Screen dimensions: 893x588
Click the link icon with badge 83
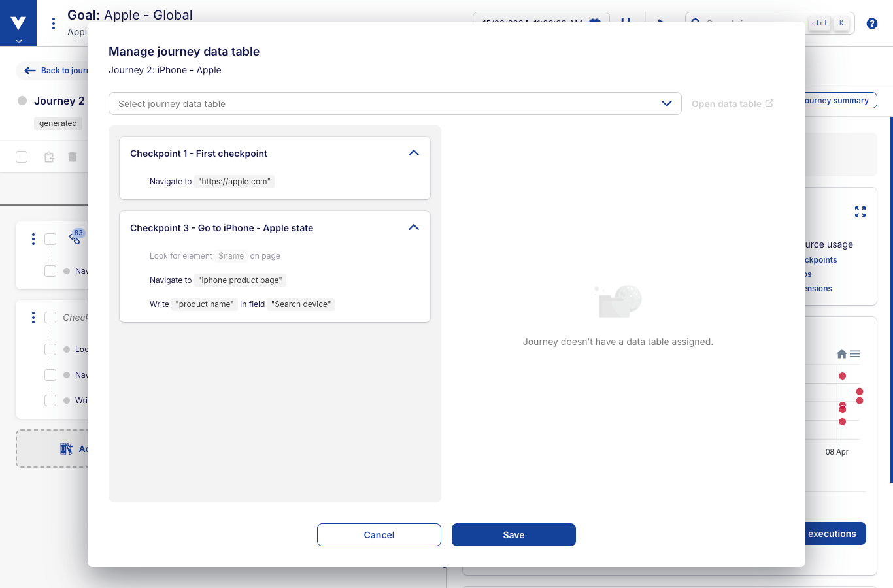pos(75,238)
